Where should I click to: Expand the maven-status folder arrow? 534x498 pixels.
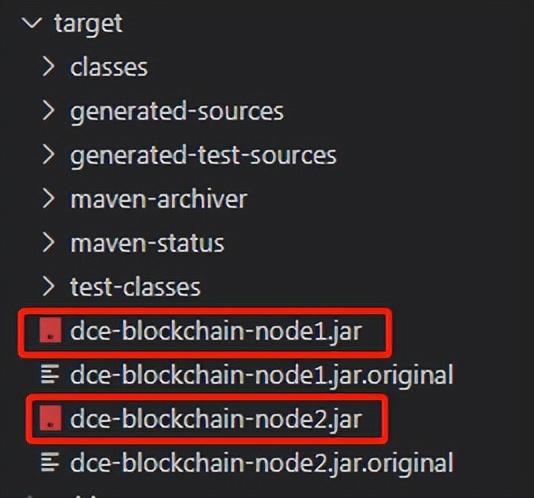point(48,243)
